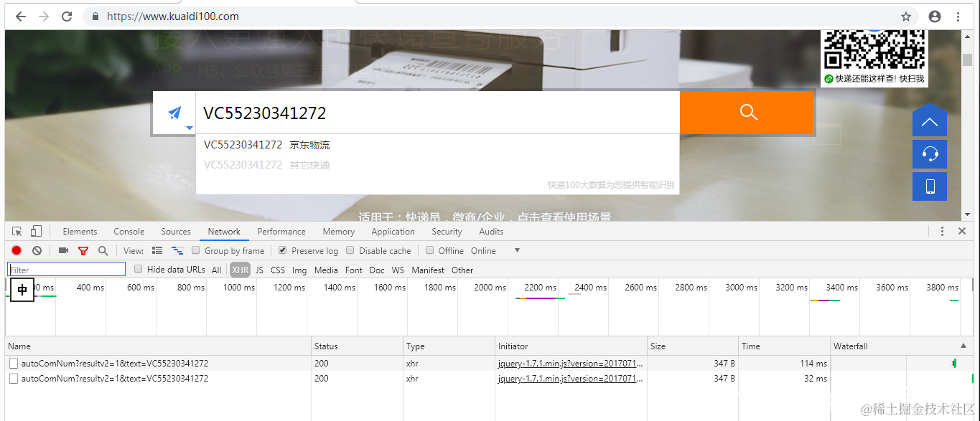The height and width of the screenshot is (421, 980).
Task: Choose the 京东物流 suggestion
Action: click(437, 145)
